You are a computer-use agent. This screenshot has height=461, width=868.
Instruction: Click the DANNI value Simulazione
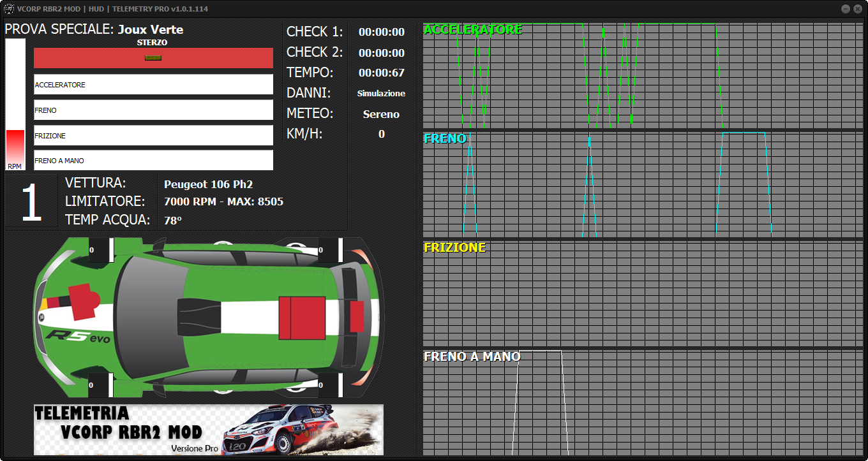point(381,93)
